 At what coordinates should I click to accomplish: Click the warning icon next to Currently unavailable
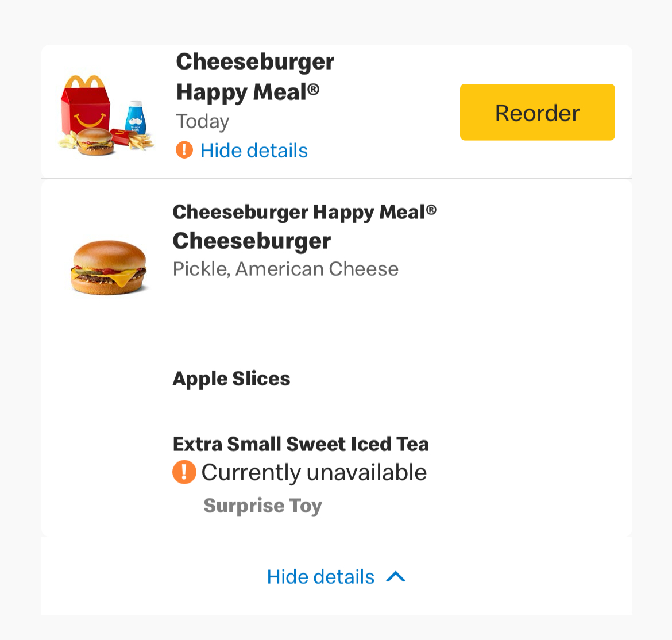pos(184,472)
